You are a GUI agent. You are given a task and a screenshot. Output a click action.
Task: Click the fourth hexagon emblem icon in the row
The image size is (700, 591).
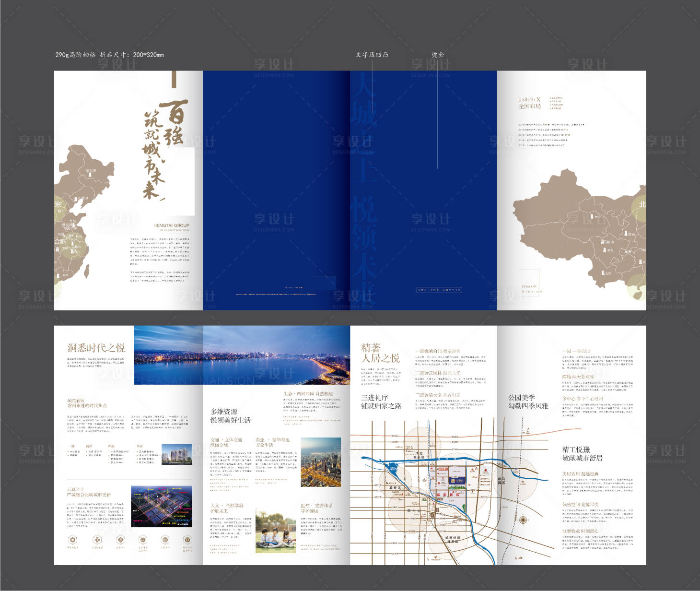coord(143,540)
